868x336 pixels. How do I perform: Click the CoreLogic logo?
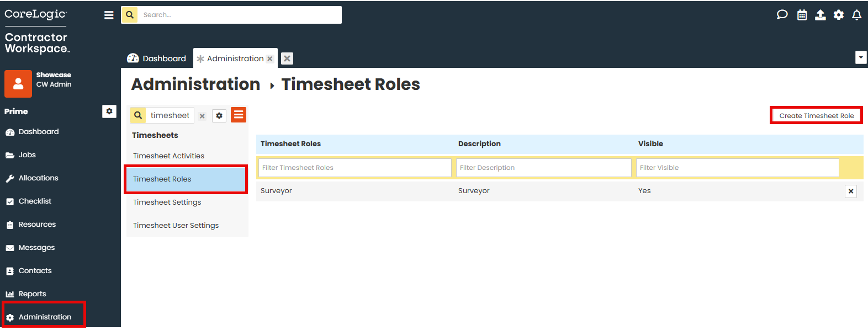[x=36, y=14]
